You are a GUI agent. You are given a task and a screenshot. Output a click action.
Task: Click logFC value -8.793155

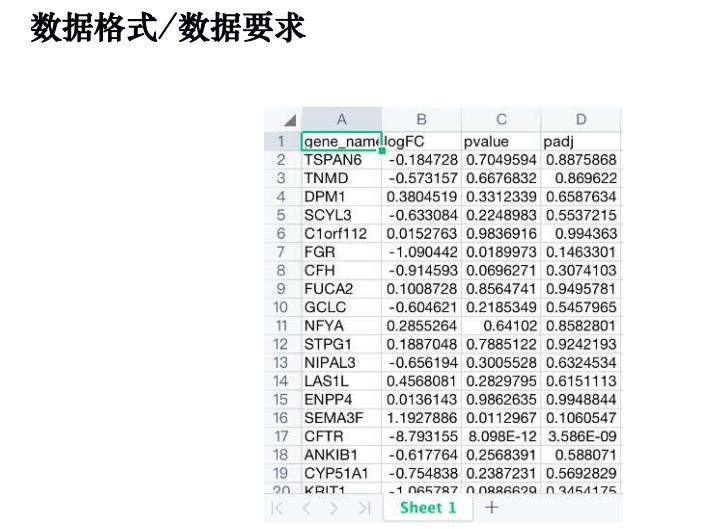[x=421, y=436]
